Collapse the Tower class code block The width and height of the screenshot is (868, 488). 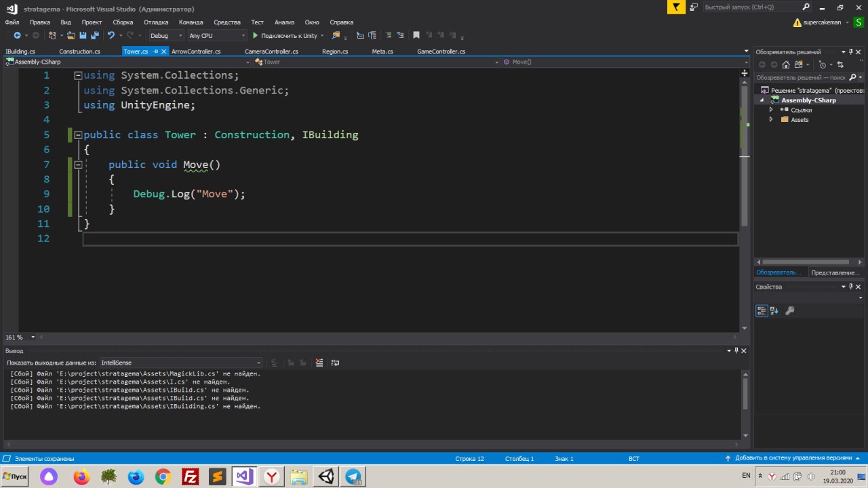click(78, 135)
